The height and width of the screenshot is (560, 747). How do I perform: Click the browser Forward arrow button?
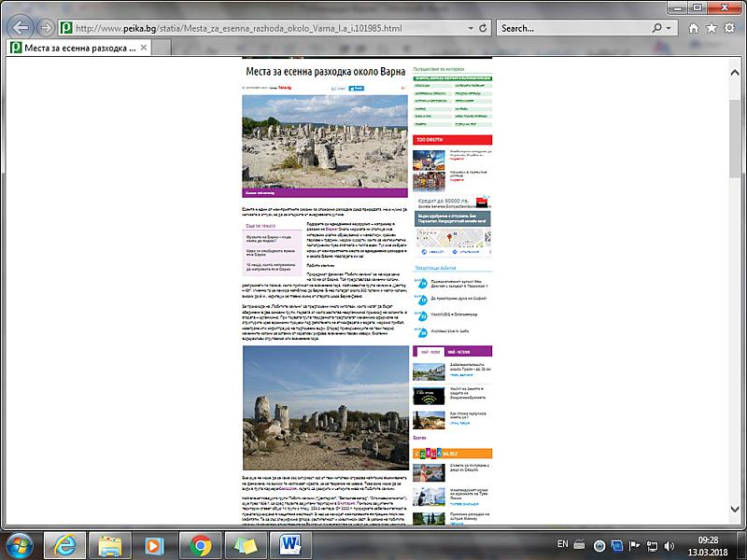click(46, 28)
